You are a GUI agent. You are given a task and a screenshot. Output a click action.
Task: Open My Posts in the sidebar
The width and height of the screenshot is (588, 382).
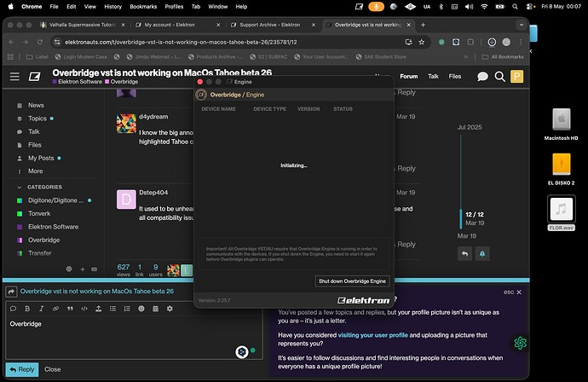coord(39,158)
